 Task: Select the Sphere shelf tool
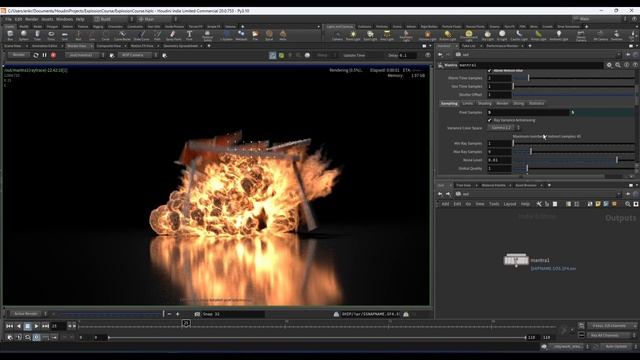coord(24,36)
